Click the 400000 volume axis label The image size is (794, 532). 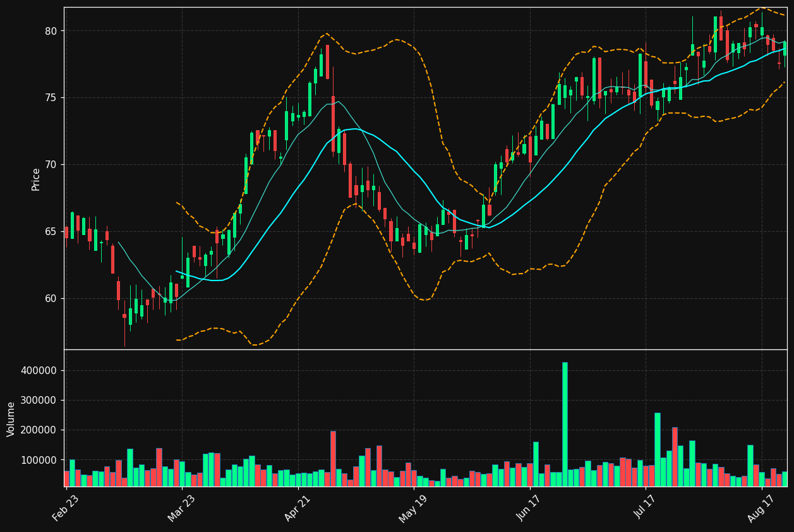(39, 371)
